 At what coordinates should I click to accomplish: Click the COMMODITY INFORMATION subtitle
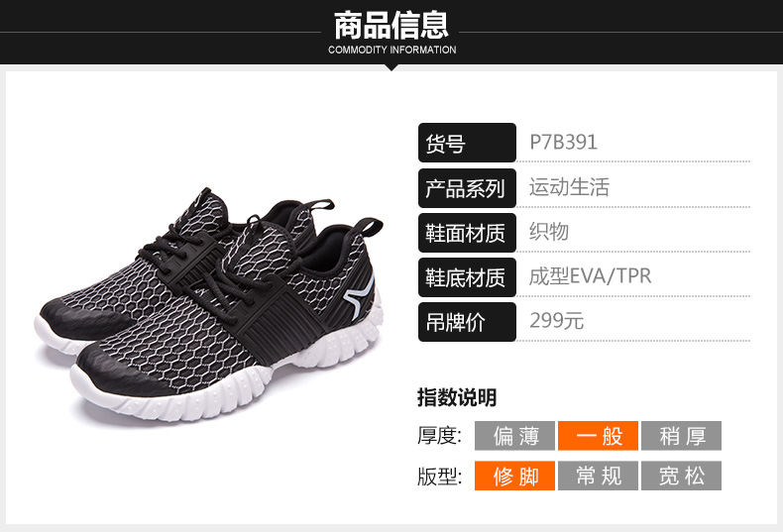[392, 50]
